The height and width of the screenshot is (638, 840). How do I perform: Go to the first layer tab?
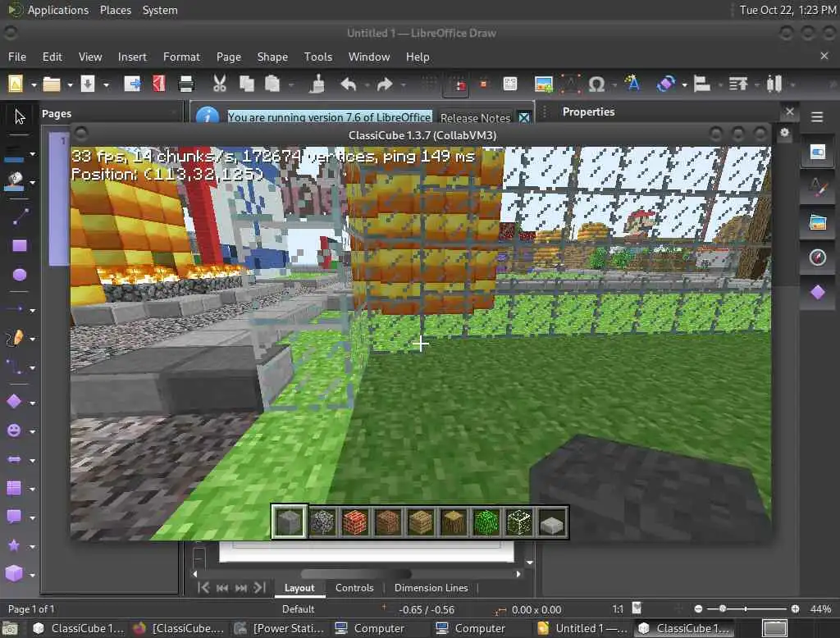click(x=203, y=588)
